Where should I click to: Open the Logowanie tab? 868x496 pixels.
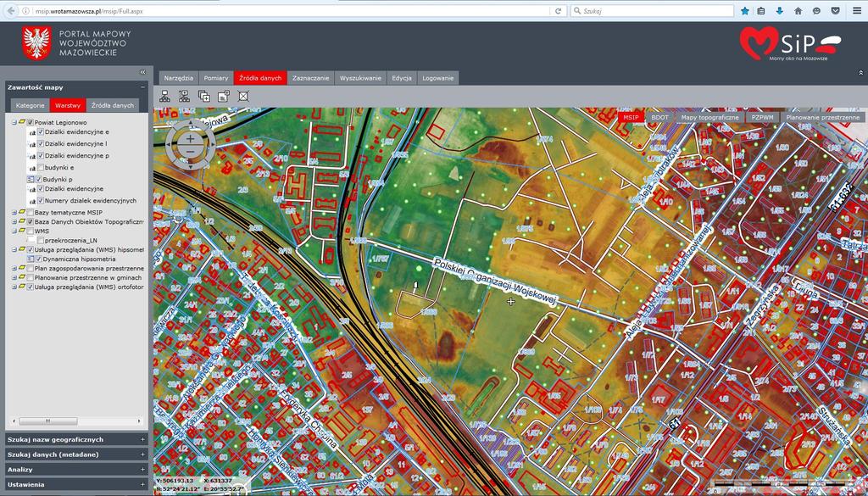[438, 78]
